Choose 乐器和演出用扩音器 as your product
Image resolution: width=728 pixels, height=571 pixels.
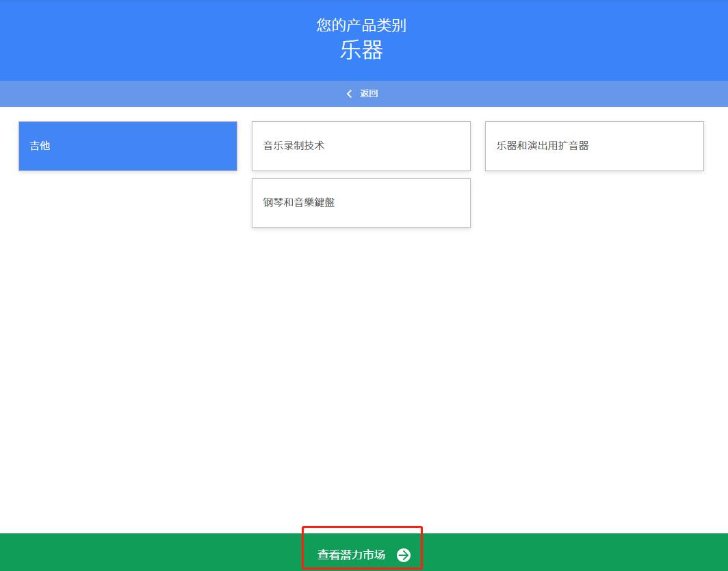pyautogui.click(x=594, y=146)
